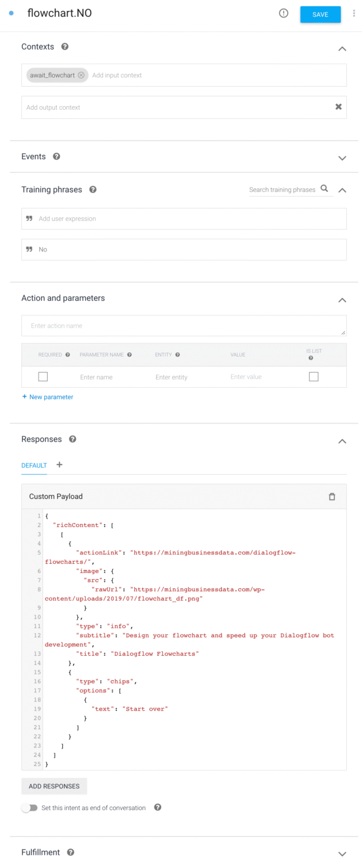This screenshot has height=868, width=362.
Task: Click the ADD RESPONSES button
Action: click(54, 786)
